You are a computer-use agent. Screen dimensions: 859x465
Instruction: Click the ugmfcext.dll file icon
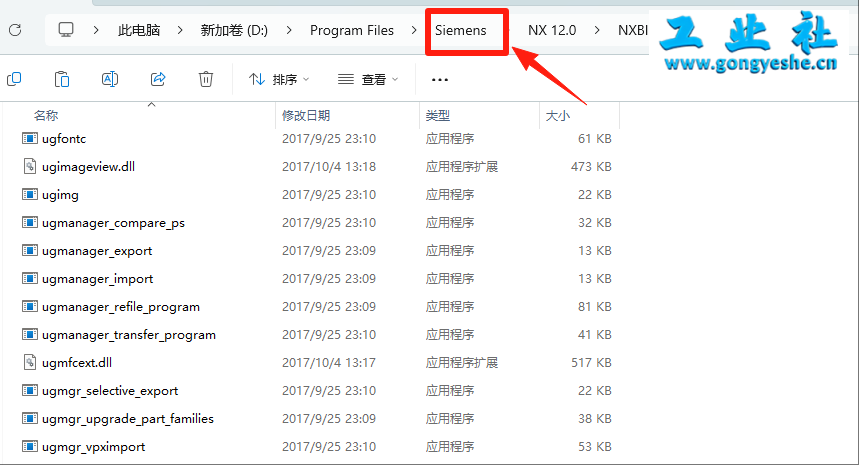pos(30,362)
